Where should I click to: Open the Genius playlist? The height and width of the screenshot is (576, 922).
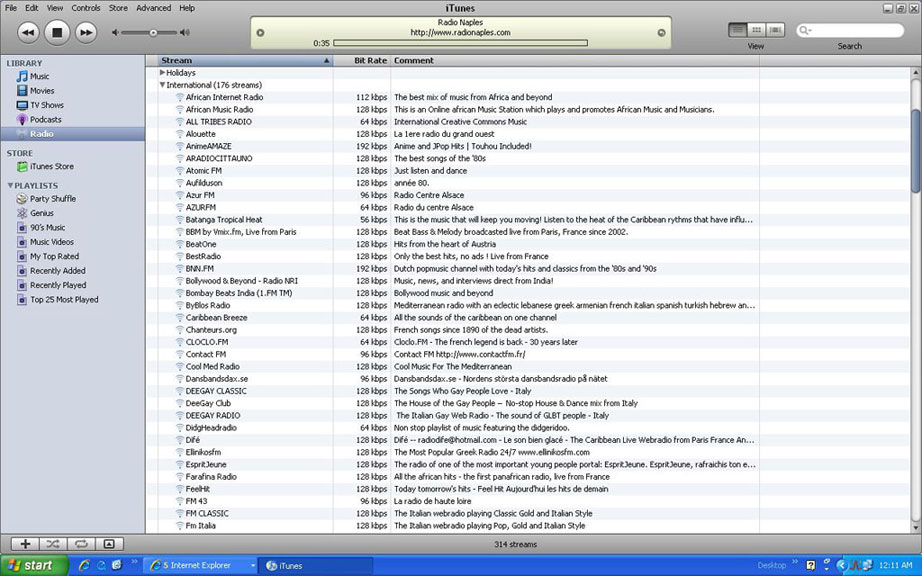pyautogui.click(x=35, y=213)
